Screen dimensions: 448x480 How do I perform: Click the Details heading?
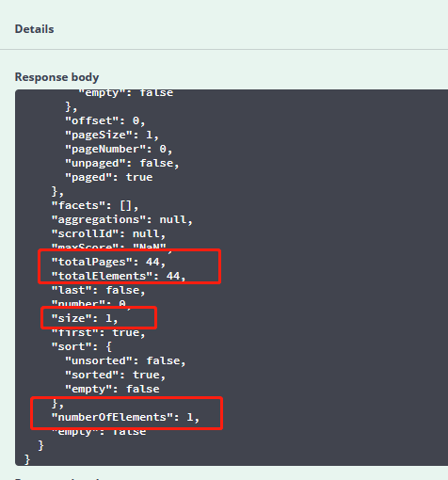tap(34, 29)
